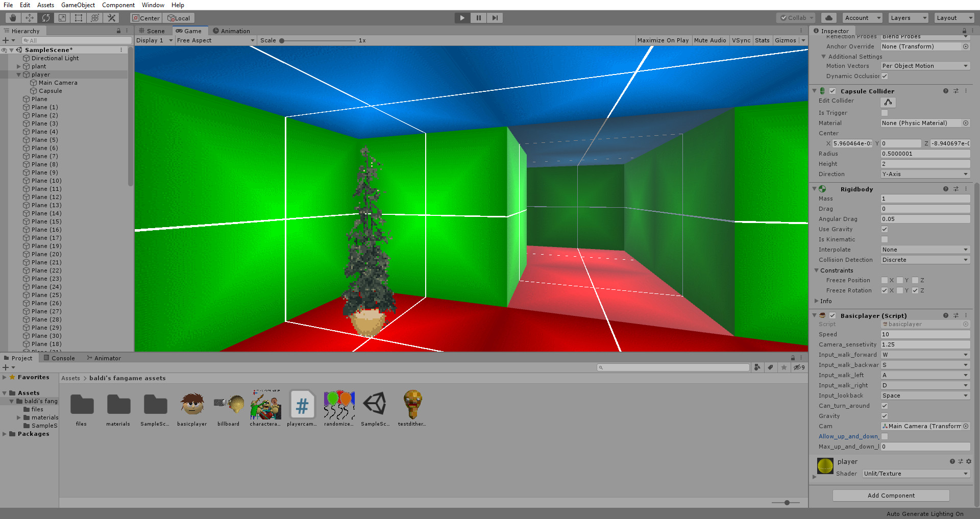
Task: Click the Pause button
Action: (479, 18)
